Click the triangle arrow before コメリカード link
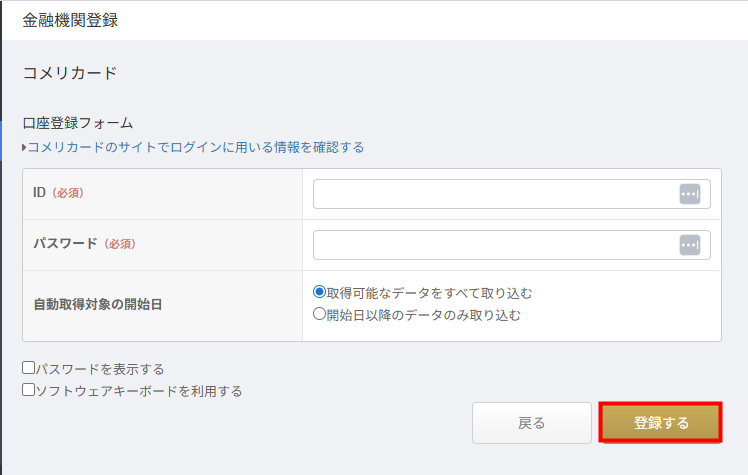This screenshot has height=475, width=748. 24,148
